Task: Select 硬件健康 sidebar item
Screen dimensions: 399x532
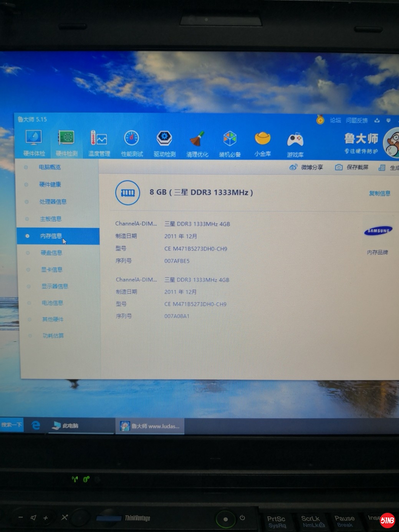Action: coord(50,184)
